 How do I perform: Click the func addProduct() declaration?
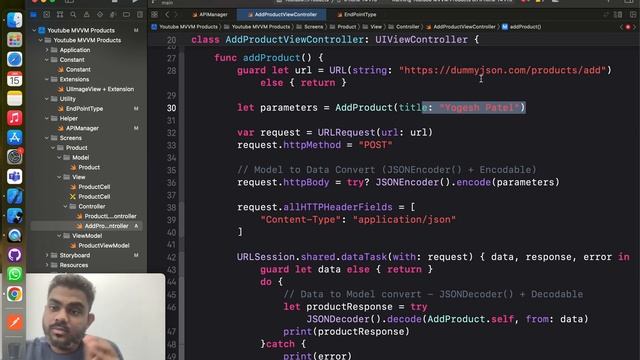tap(269, 58)
